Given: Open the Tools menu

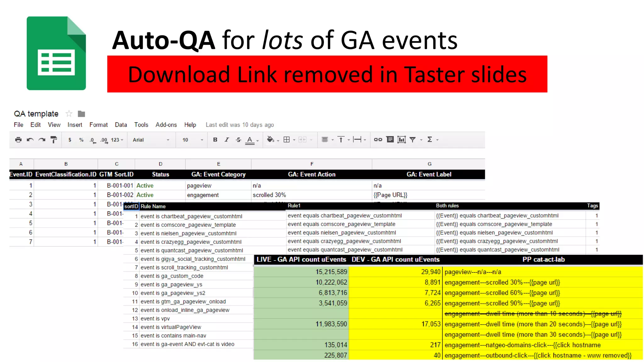Looking at the screenshot, I should coord(141,125).
